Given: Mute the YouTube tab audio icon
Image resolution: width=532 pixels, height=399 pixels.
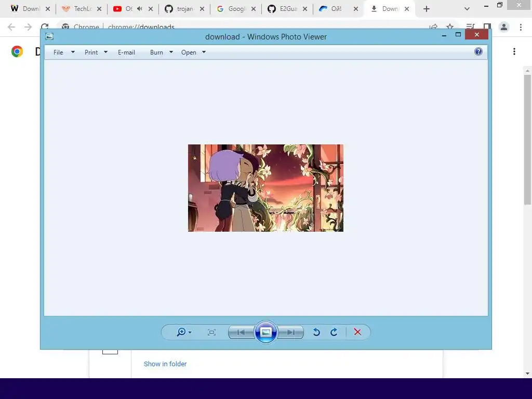Looking at the screenshot, I should tap(139, 9).
